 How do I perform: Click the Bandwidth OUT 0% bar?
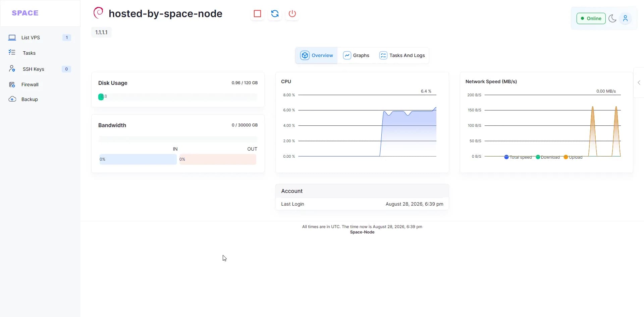coord(217,159)
